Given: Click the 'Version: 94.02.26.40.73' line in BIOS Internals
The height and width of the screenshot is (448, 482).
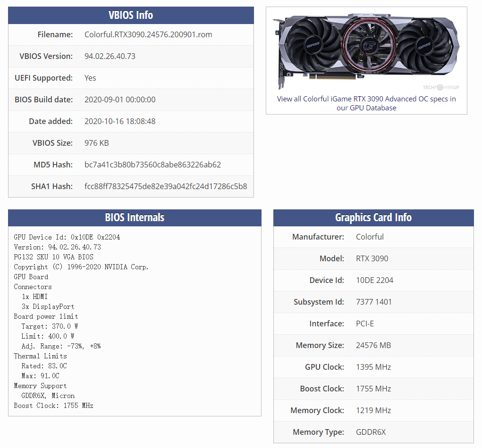Looking at the screenshot, I should click(x=57, y=247).
